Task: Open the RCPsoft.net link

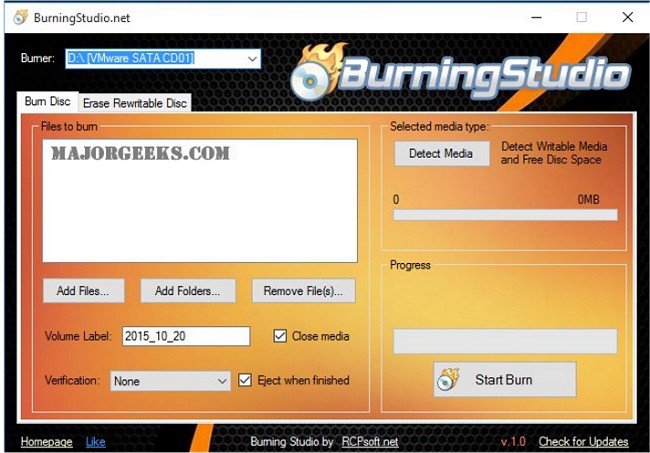Action: point(370,442)
